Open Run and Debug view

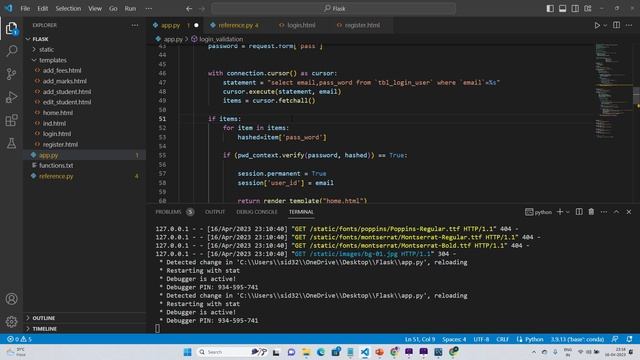[x=11, y=97]
